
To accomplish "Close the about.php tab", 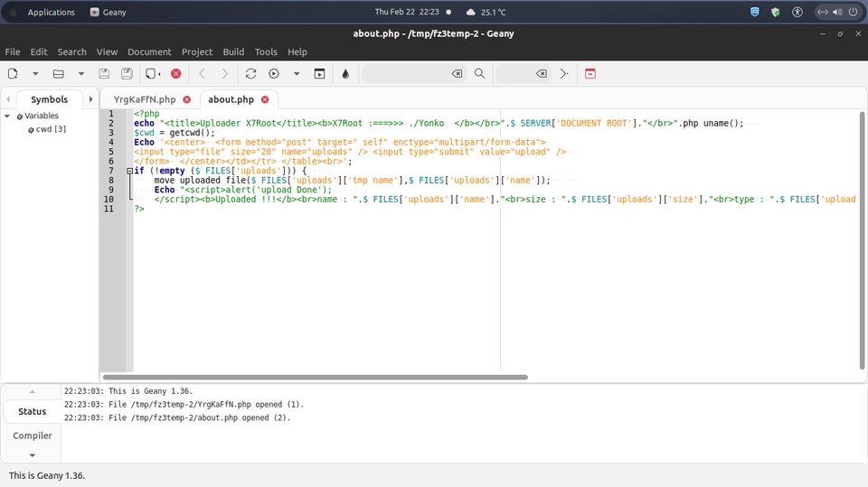I will coord(265,99).
